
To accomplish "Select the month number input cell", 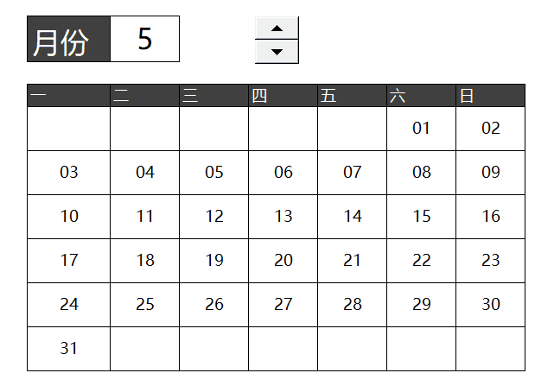I will (x=145, y=39).
